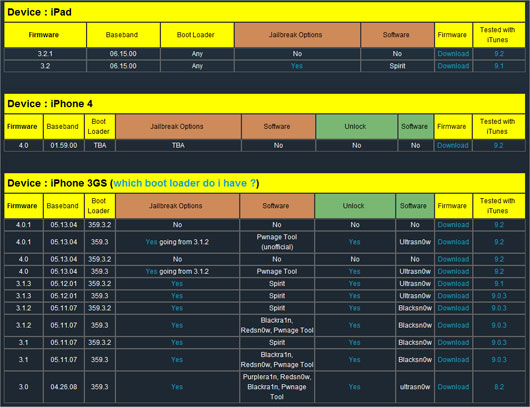Click the 'Baseband' header in the iPad table
This screenshot has width=530, height=407.
point(123,35)
